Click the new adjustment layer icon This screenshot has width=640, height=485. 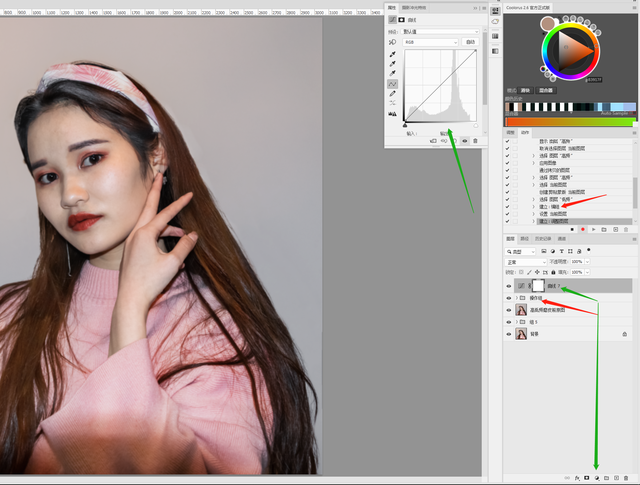click(596, 479)
